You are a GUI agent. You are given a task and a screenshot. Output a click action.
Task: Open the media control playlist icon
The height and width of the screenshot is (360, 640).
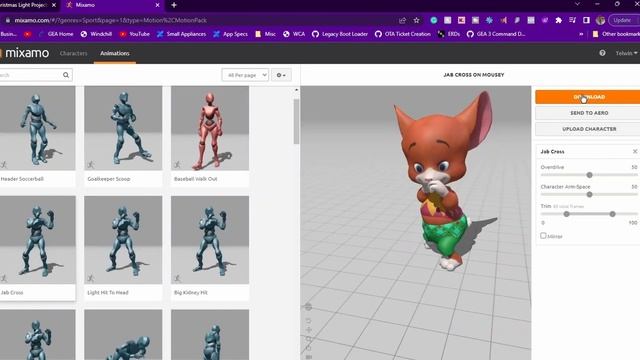[572, 20]
